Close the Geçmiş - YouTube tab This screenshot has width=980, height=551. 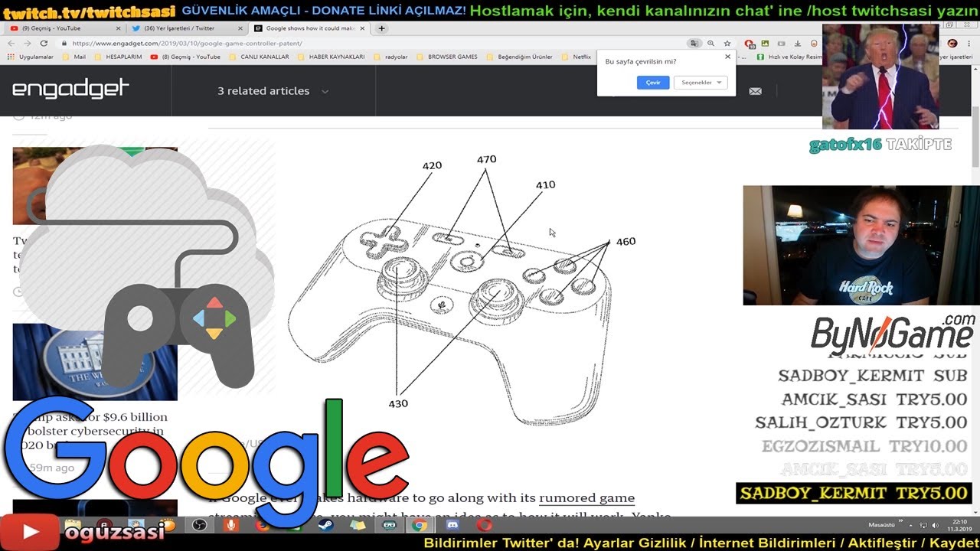pyautogui.click(x=117, y=28)
